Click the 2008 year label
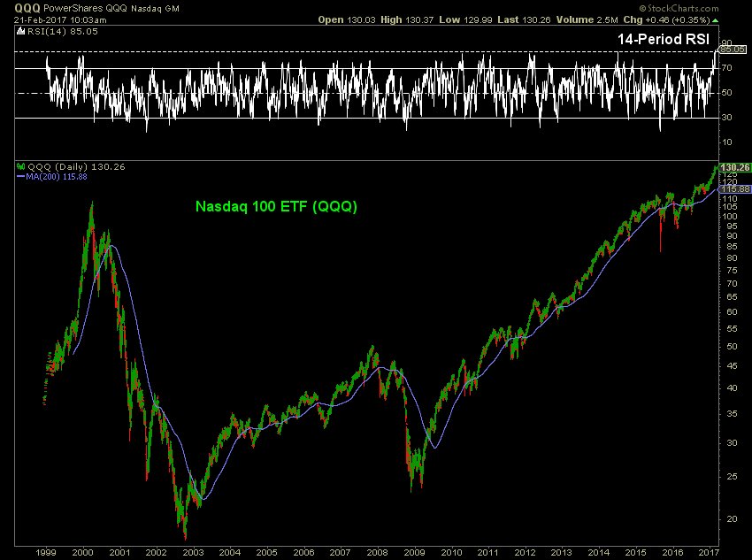Screen dimensions: 752x560 click(x=378, y=552)
